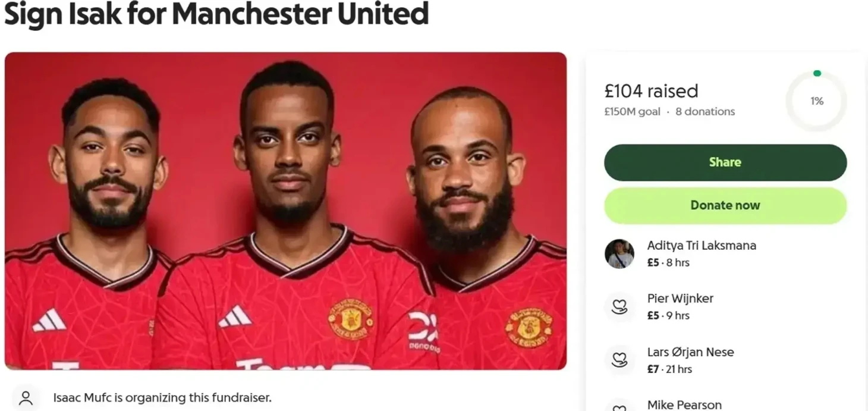Select donor name Pier Wijnker
The height and width of the screenshot is (411, 868).
point(680,299)
